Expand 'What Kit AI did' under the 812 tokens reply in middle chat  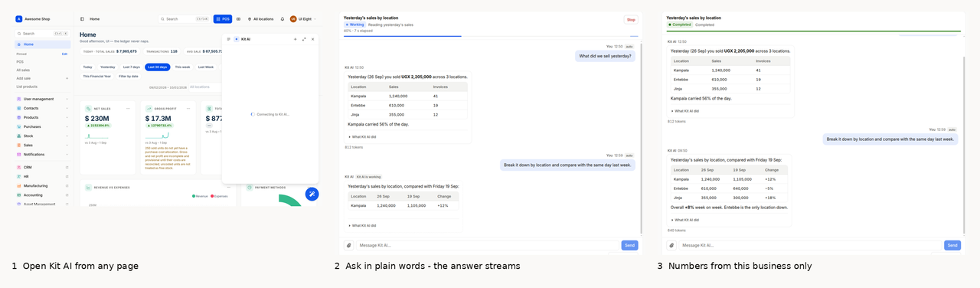tap(363, 137)
